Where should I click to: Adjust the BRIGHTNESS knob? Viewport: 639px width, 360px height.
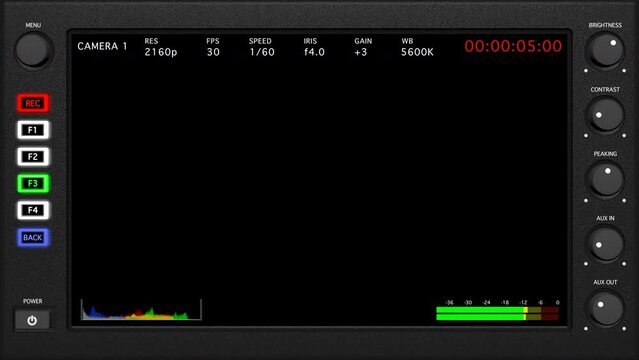[x=605, y=50]
